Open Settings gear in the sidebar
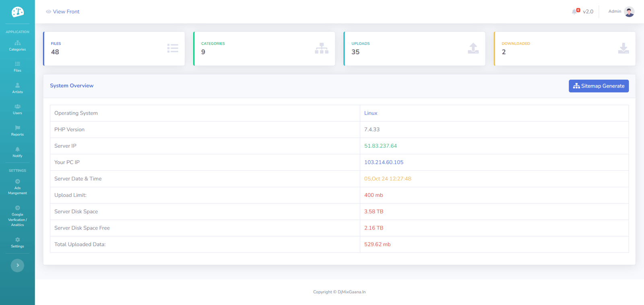This screenshot has height=305, width=644. (x=17, y=242)
